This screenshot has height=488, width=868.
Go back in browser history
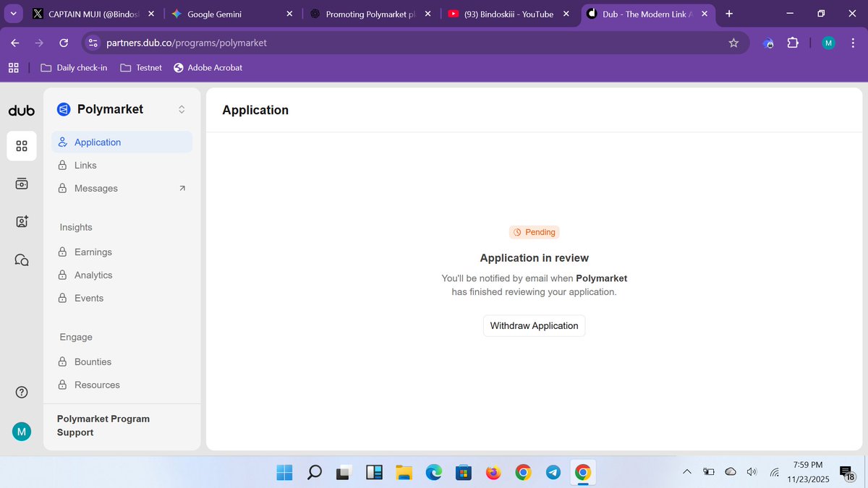pyautogui.click(x=15, y=43)
